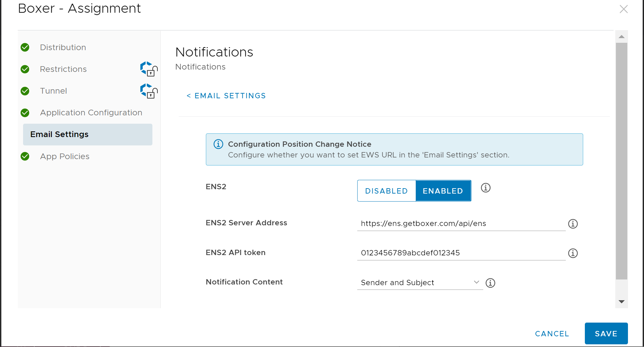Close the Boxer Assignment dialog
The width and height of the screenshot is (644, 347).
click(624, 9)
